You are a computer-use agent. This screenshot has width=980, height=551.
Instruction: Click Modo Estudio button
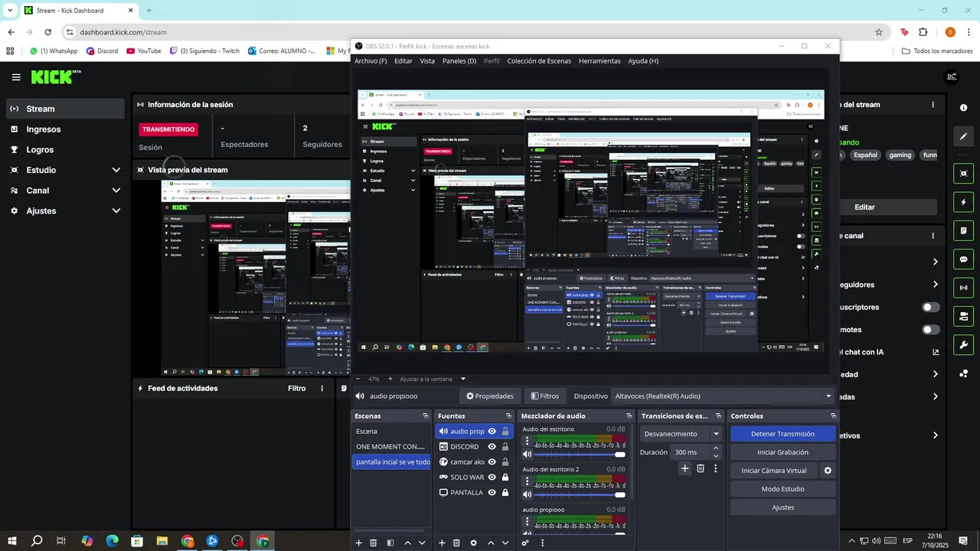782,489
